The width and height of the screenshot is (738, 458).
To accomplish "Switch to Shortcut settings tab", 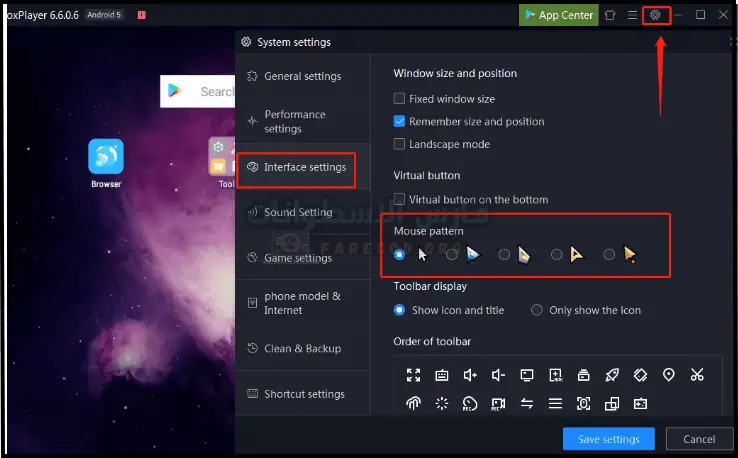I will click(x=304, y=394).
